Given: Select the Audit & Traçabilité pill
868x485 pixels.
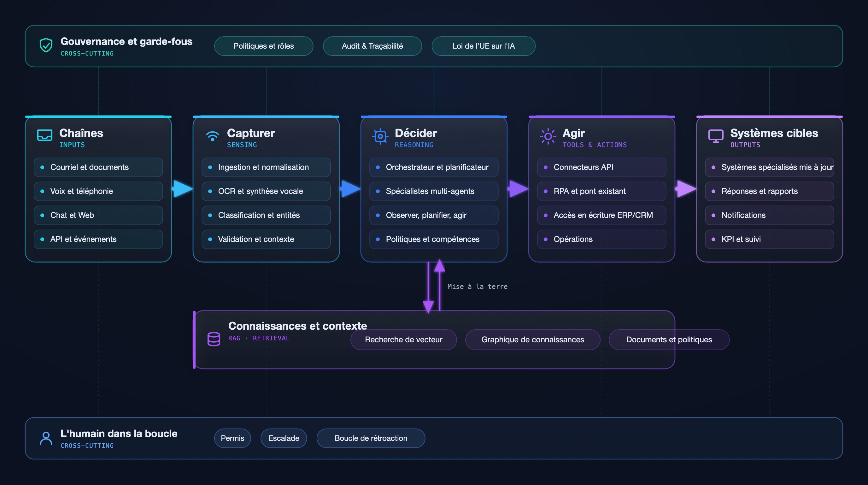Looking at the screenshot, I should pos(372,46).
